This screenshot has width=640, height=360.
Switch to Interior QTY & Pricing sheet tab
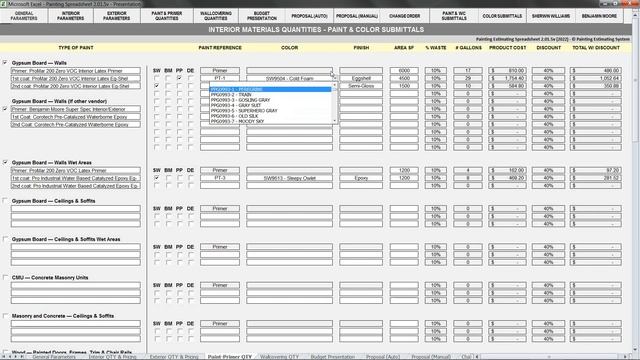tap(112, 357)
